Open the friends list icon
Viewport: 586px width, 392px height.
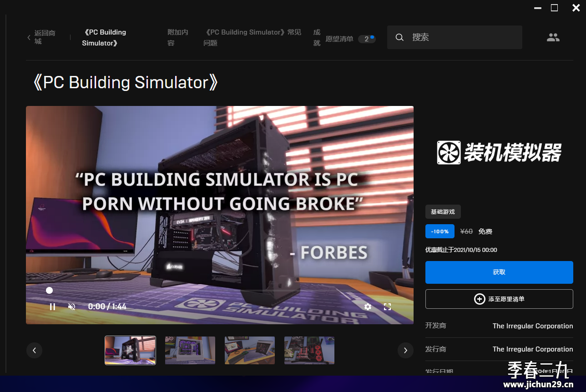[x=553, y=38]
